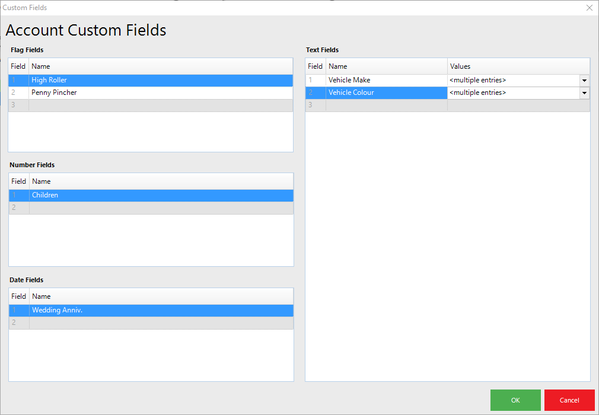Close the Custom Fields dialog window
The height and width of the screenshot is (415, 599).
click(589, 8)
